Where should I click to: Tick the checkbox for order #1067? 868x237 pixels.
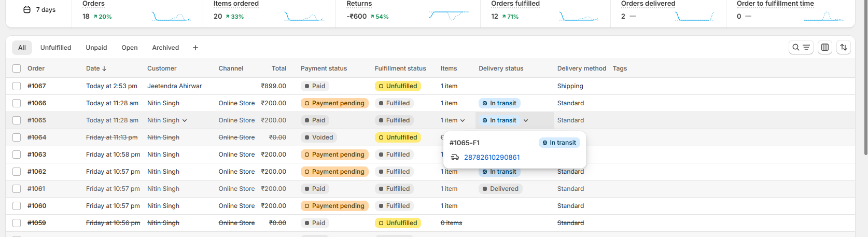[17, 86]
